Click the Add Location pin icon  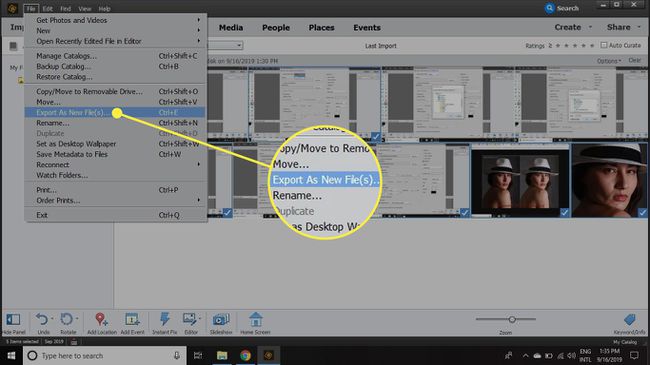(x=101, y=319)
